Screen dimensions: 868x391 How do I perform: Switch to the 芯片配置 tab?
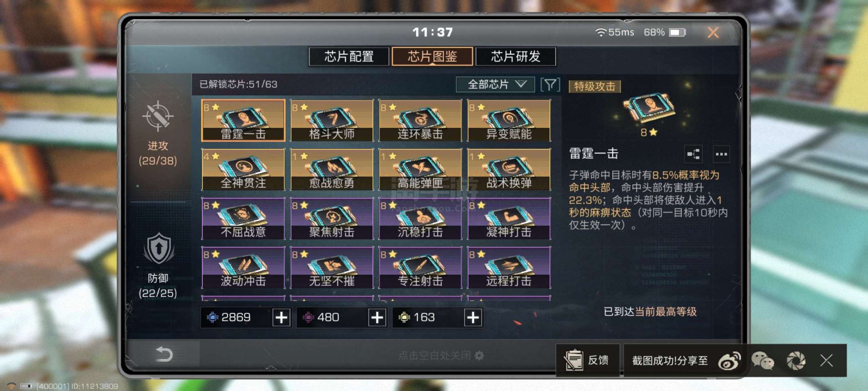pos(349,56)
